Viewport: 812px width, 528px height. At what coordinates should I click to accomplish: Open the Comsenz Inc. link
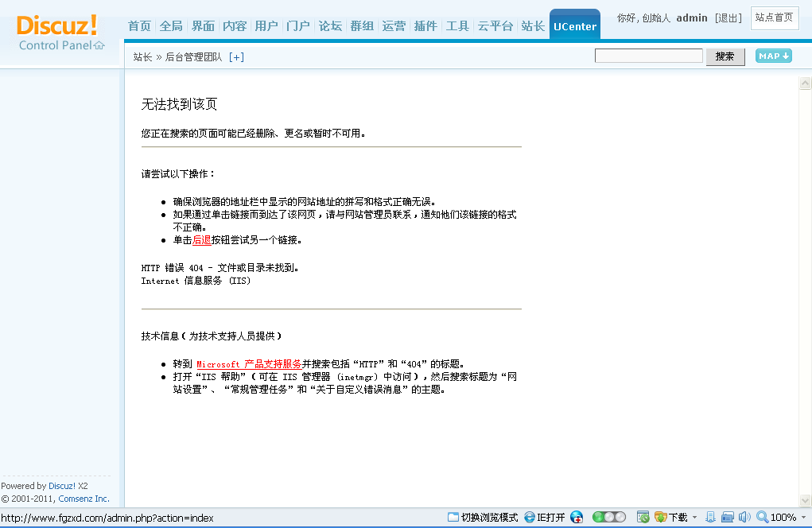pos(84,499)
